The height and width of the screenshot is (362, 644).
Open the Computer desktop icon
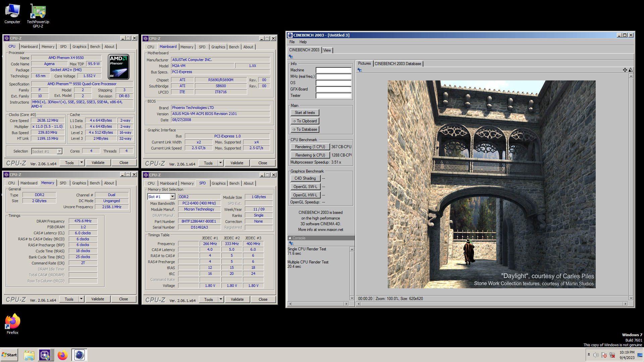pyautogui.click(x=12, y=14)
